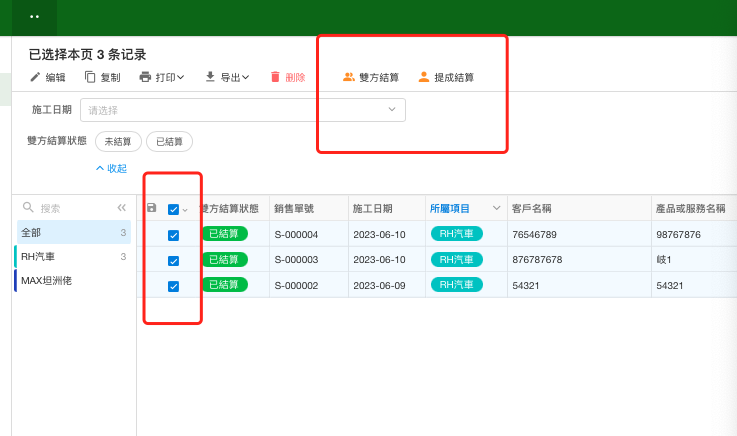Click the red Delete (刪除) trash button
Screen dimensions: 737x436
point(288,77)
